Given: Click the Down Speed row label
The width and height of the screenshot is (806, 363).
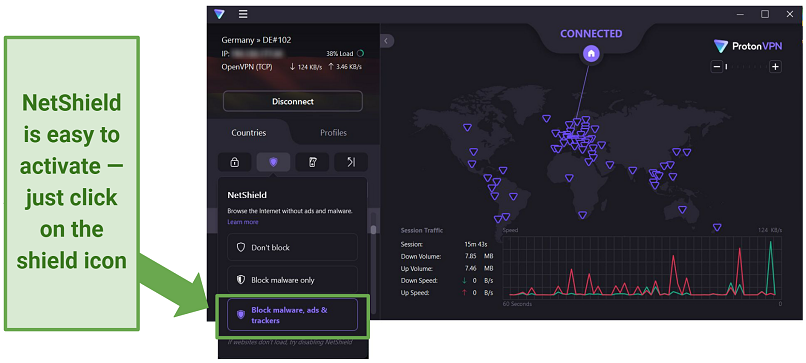Looking at the screenshot, I should click(x=419, y=281).
